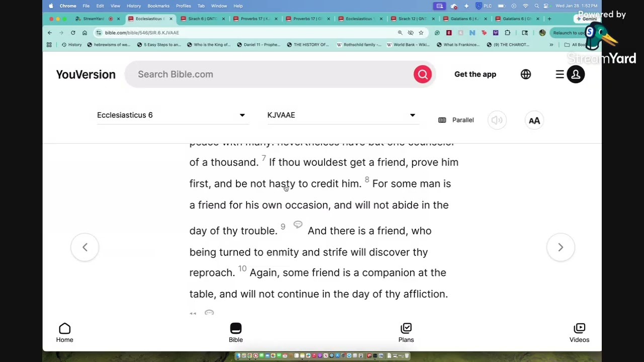Click verse number 8
This screenshot has width=644, height=362.
click(367, 180)
